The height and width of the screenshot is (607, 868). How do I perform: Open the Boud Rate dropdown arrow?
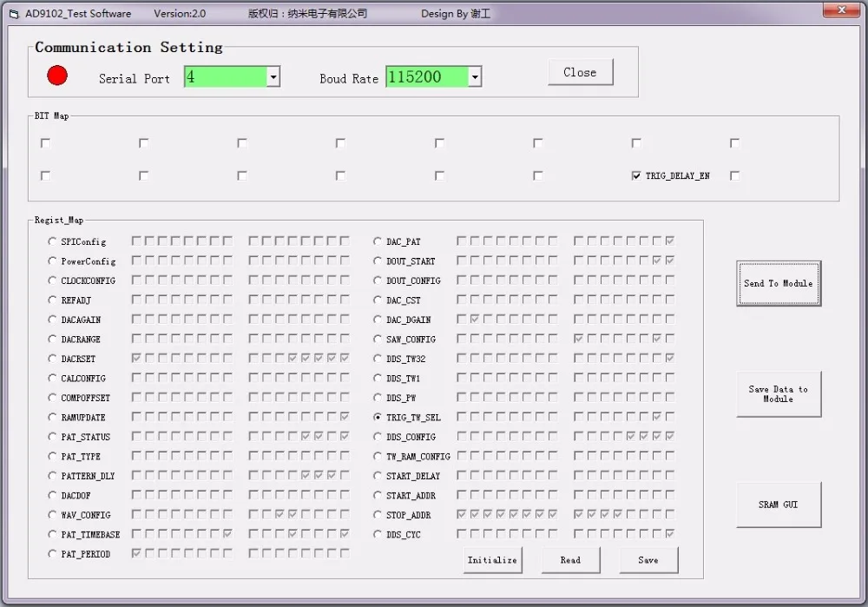[475, 77]
